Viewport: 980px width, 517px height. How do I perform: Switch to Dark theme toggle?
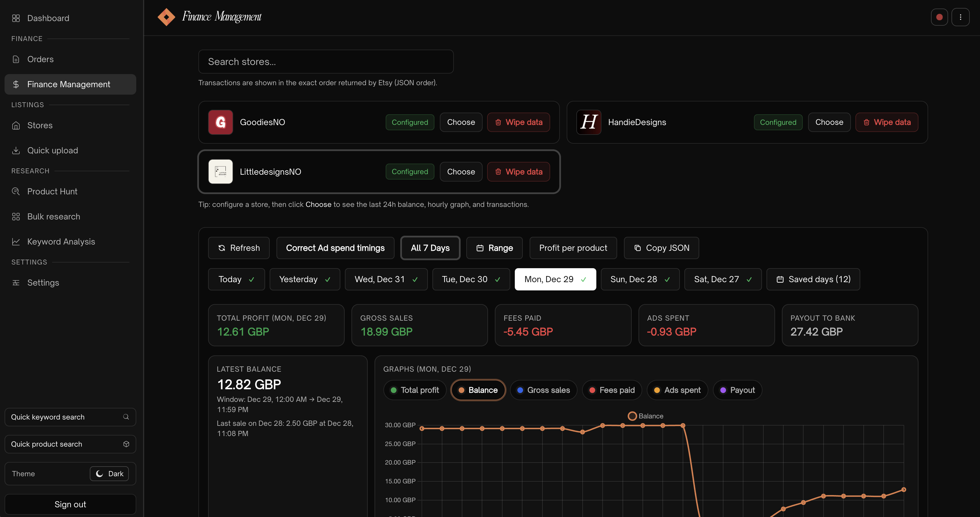click(109, 474)
